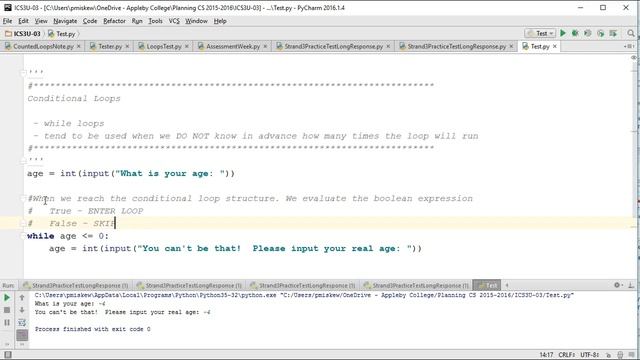The width and height of the screenshot is (640, 360).
Task: Close the Tester.py tab
Action: tap(127, 46)
